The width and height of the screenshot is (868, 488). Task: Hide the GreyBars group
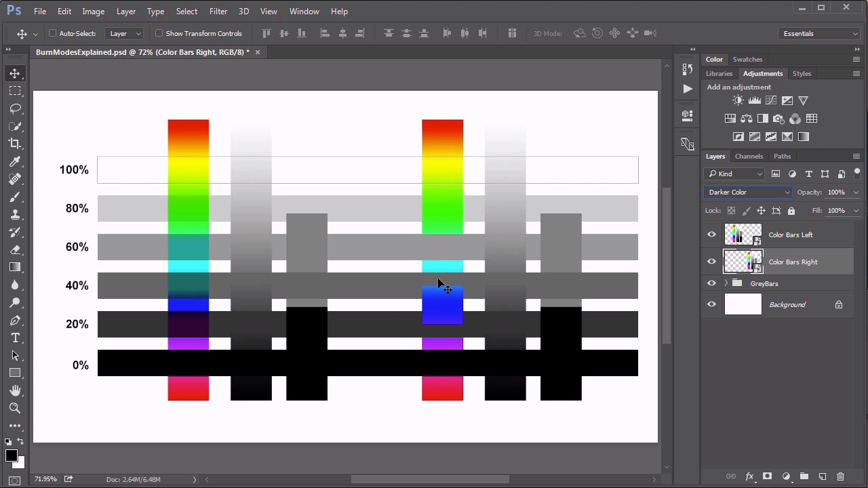711,283
